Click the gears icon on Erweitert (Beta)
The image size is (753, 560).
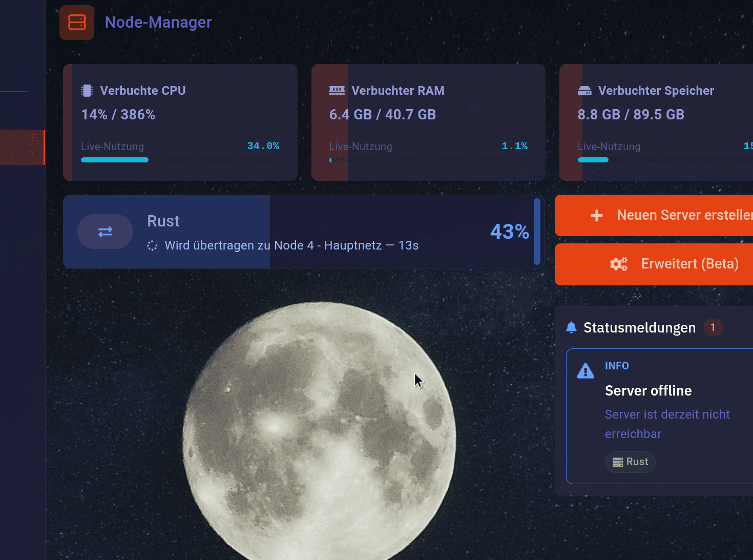(x=618, y=264)
